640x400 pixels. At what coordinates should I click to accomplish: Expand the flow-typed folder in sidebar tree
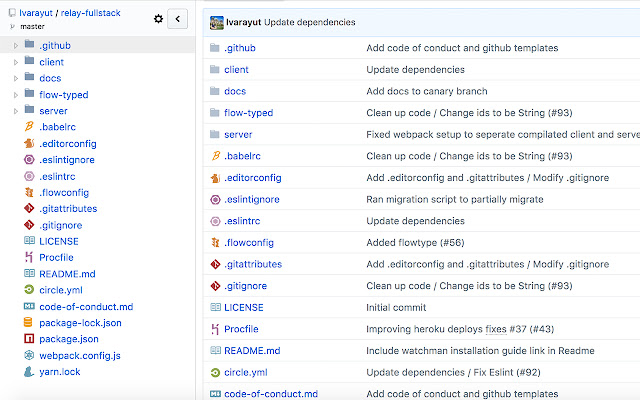(x=16, y=95)
